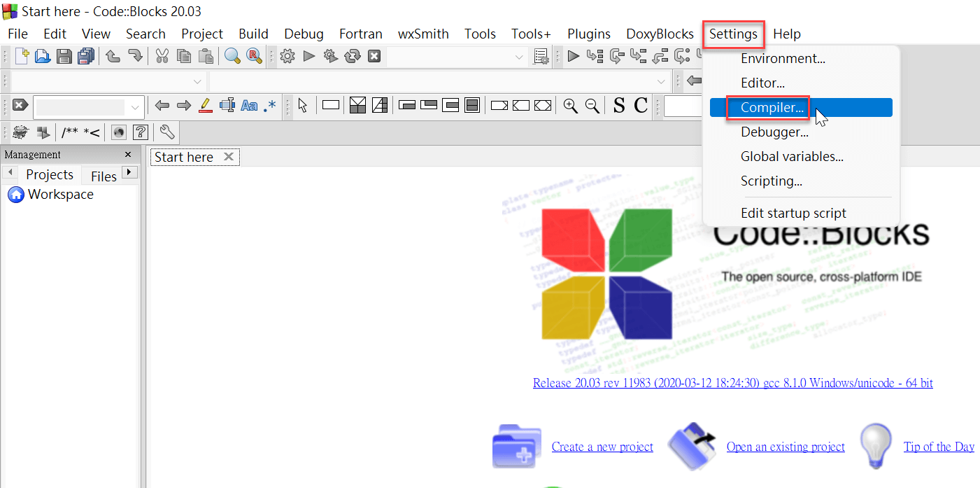Toggle source display with S icon
This screenshot has height=488, width=980.
pyautogui.click(x=619, y=106)
